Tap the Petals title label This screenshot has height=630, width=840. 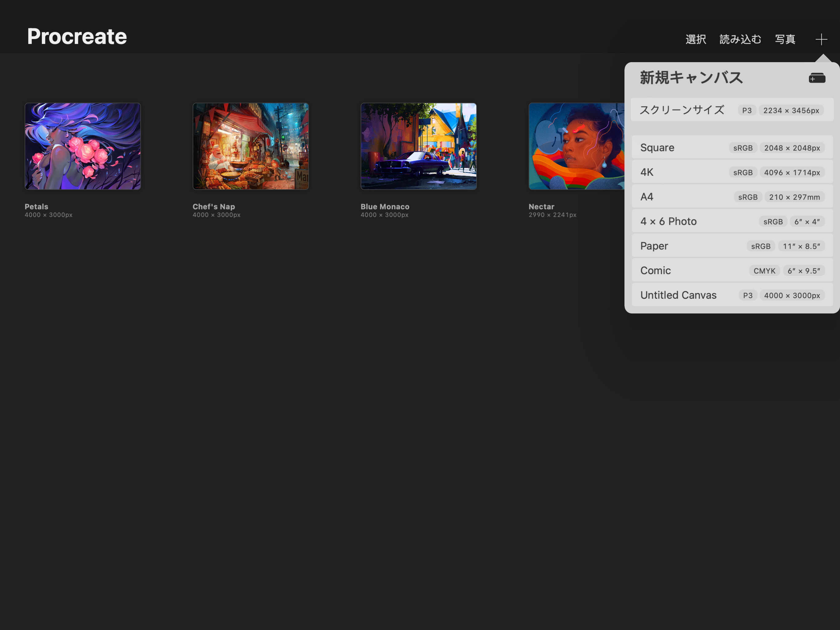37,207
